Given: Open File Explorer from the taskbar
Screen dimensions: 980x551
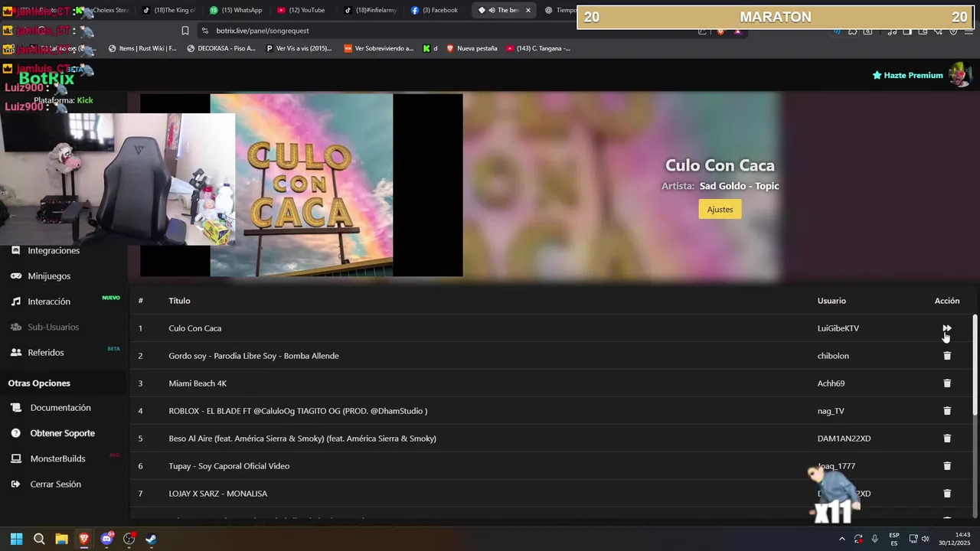Looking at the screenshot, I should click(x=61, y=539).
